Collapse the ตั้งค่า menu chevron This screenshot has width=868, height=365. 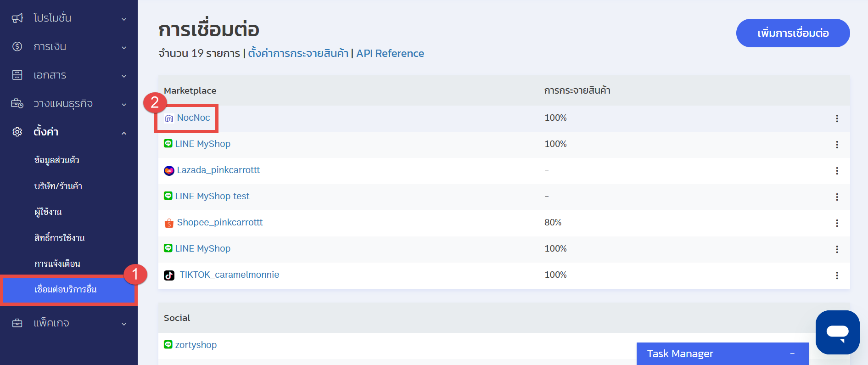click(x=124, y=133)
